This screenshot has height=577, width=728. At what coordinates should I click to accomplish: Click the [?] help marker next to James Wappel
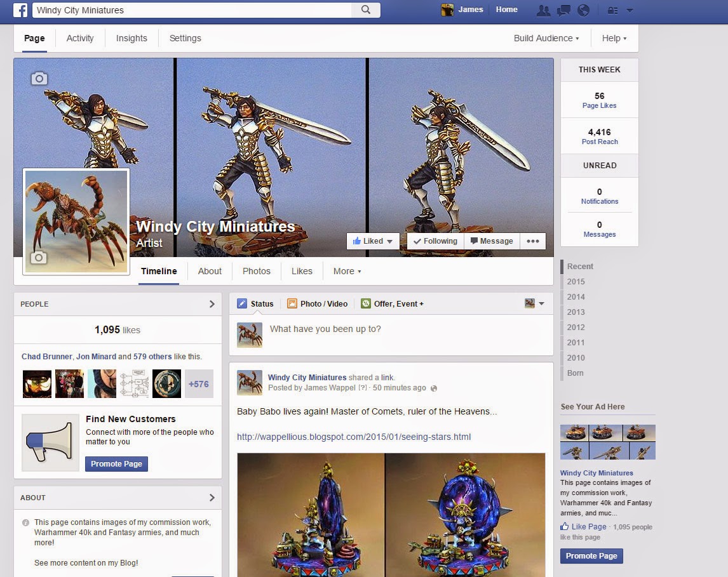pyautogui.click(x=363, y=388)
